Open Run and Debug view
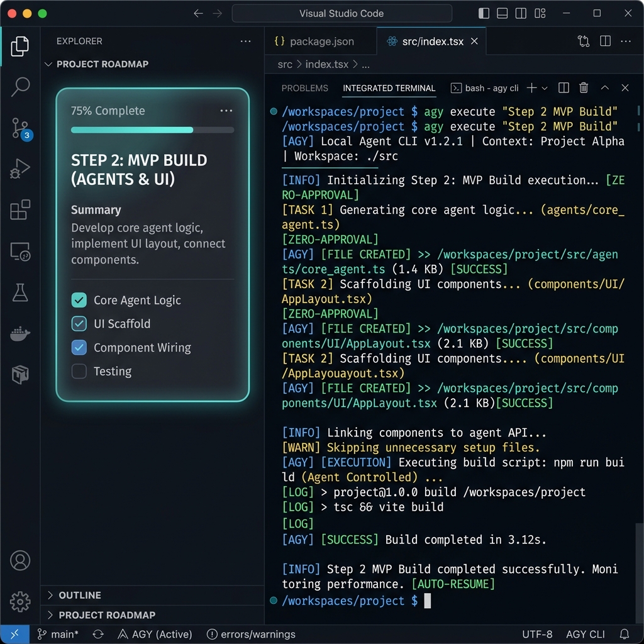The width and height of the screenshot is (644, 644). 19,169
